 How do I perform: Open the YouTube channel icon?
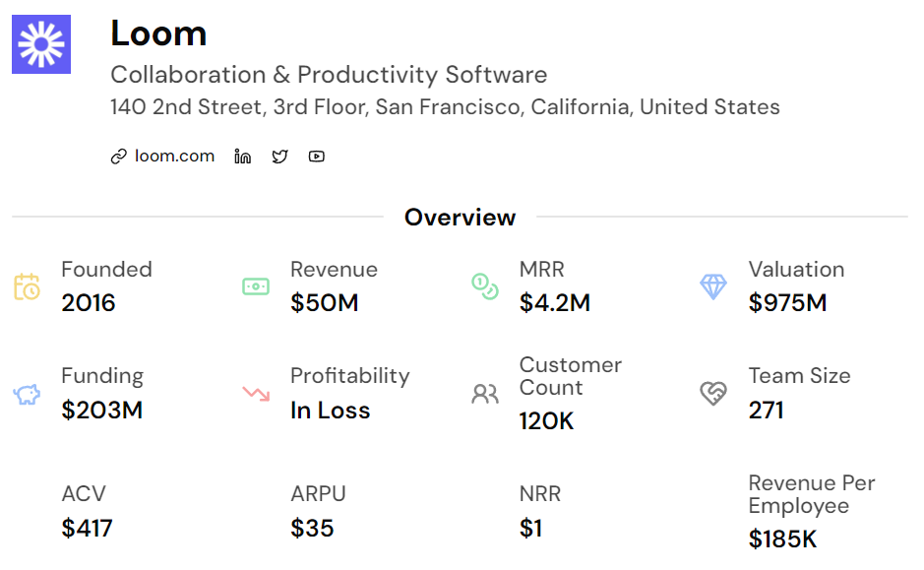point(317,157)
